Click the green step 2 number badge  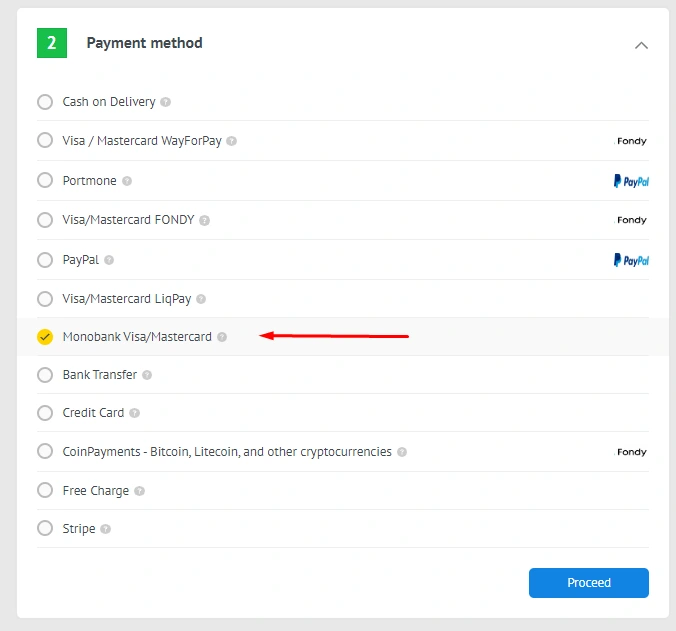(x=52, y=44)
